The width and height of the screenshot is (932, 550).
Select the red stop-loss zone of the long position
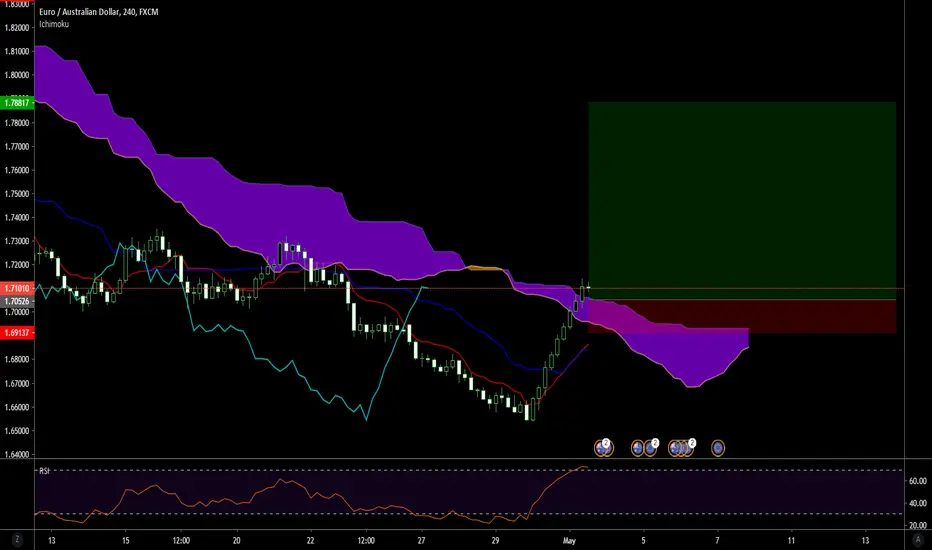pos(742,316)
